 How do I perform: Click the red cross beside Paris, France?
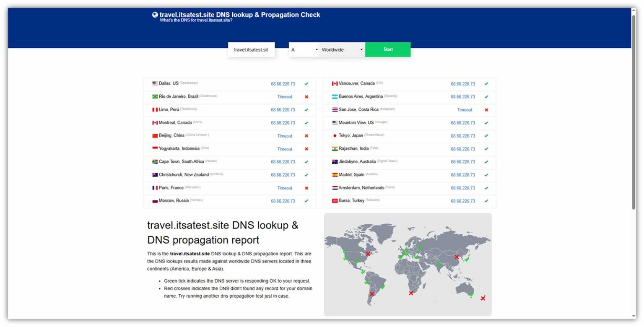[x=306, y=188]
